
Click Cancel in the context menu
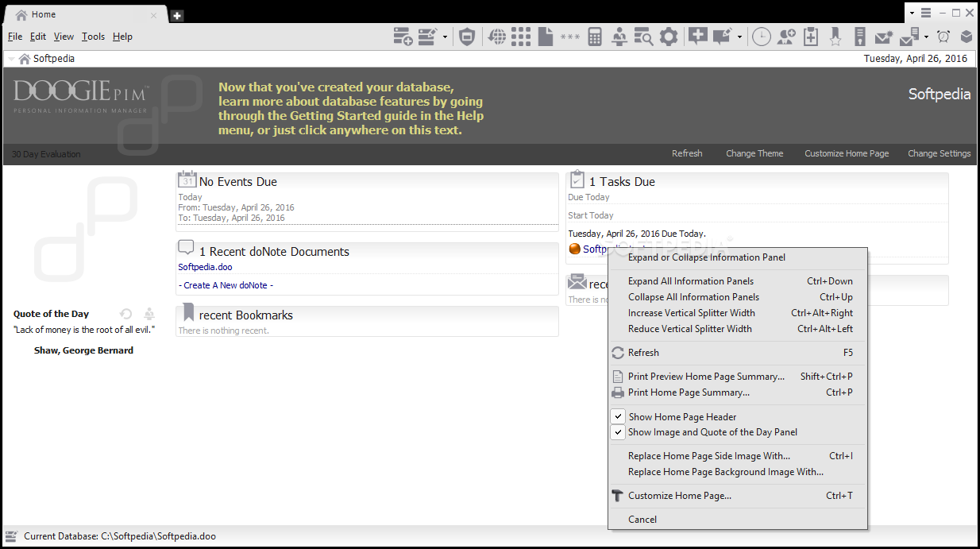click(x=737, y=519)
